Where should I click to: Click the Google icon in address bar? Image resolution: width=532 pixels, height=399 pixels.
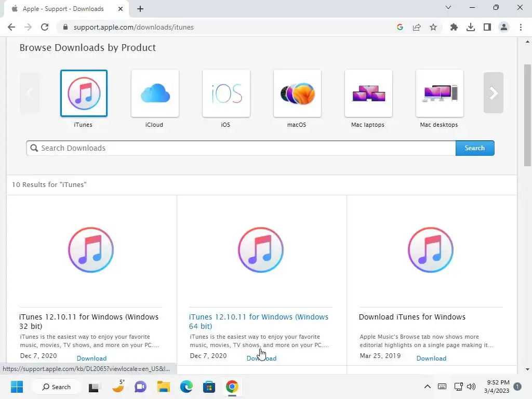coord(400,27)
